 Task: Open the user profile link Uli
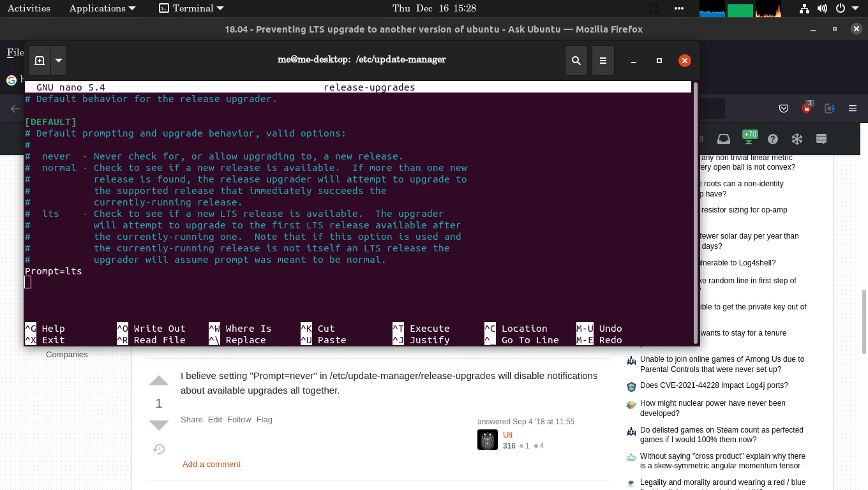[x=508, y=435]
